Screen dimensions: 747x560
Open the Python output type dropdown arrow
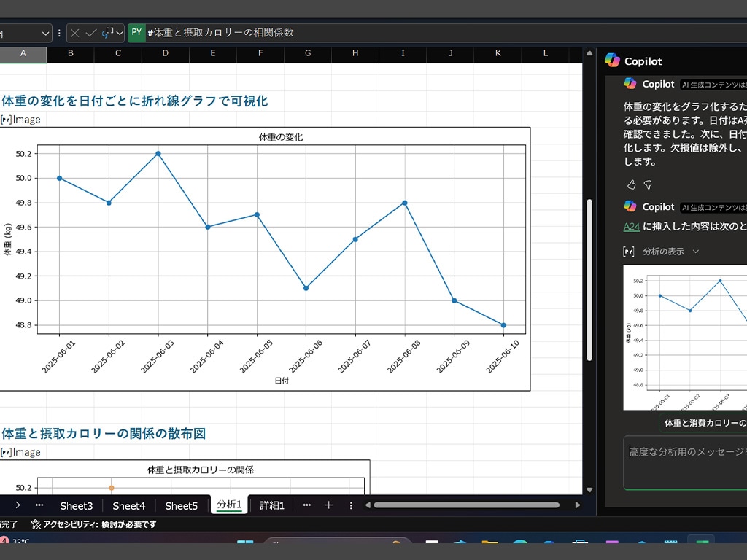pyautogui.click(x=120, y=33)
